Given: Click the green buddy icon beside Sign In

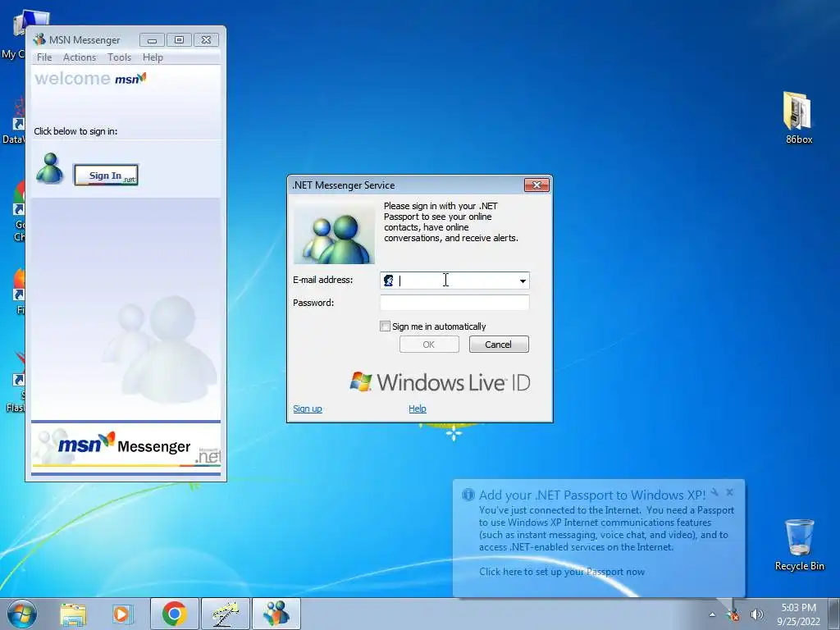Looking at the screenshot, I should coord(50,169).
